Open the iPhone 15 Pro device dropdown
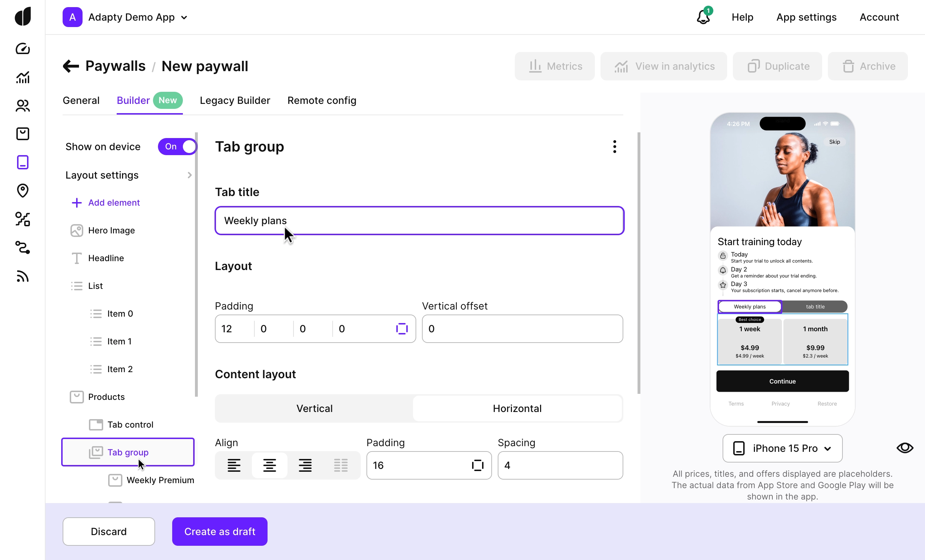The image size is (925, 560). point(782,449)
